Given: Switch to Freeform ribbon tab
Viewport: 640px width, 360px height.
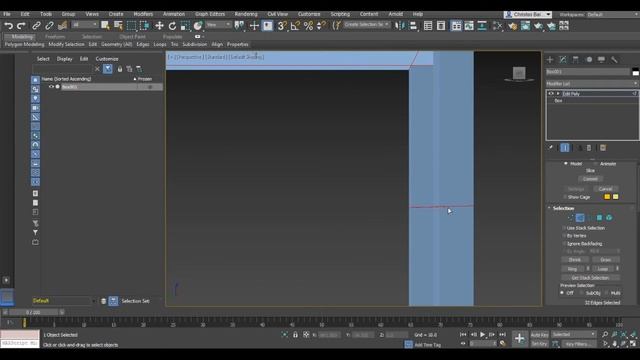Looking at the screenshot, I should coord(55,36).
